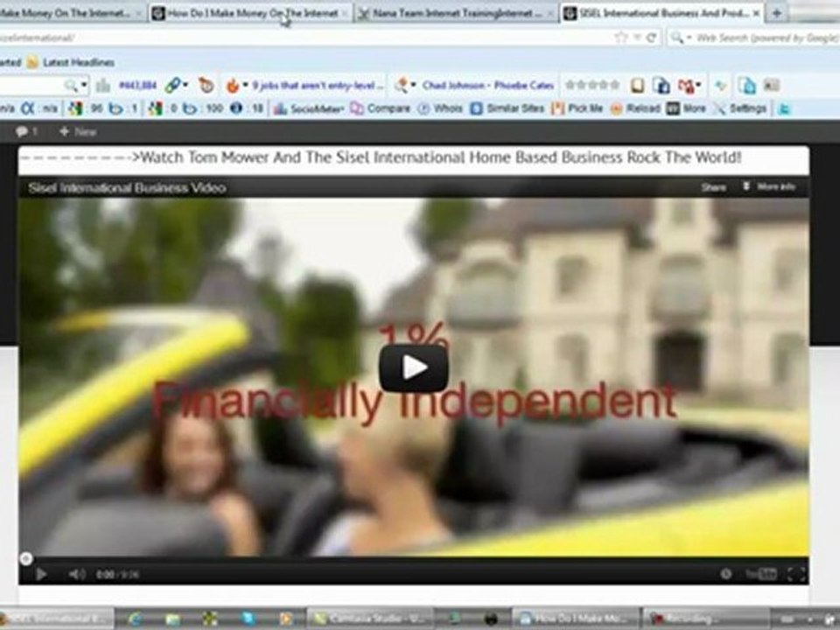Click the Reload button in SEO toolbar
This screenshot has height=630, width=840.
[636, 108]
